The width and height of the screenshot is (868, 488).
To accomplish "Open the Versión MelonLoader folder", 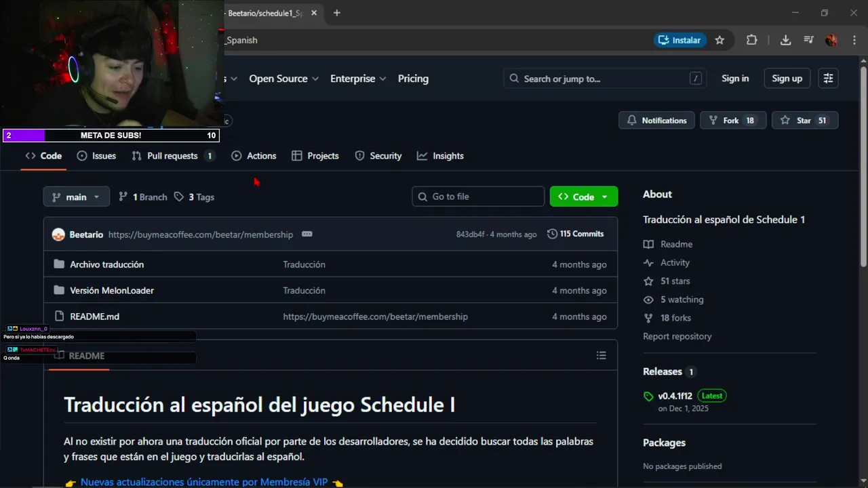I will (x=112, y=290).
